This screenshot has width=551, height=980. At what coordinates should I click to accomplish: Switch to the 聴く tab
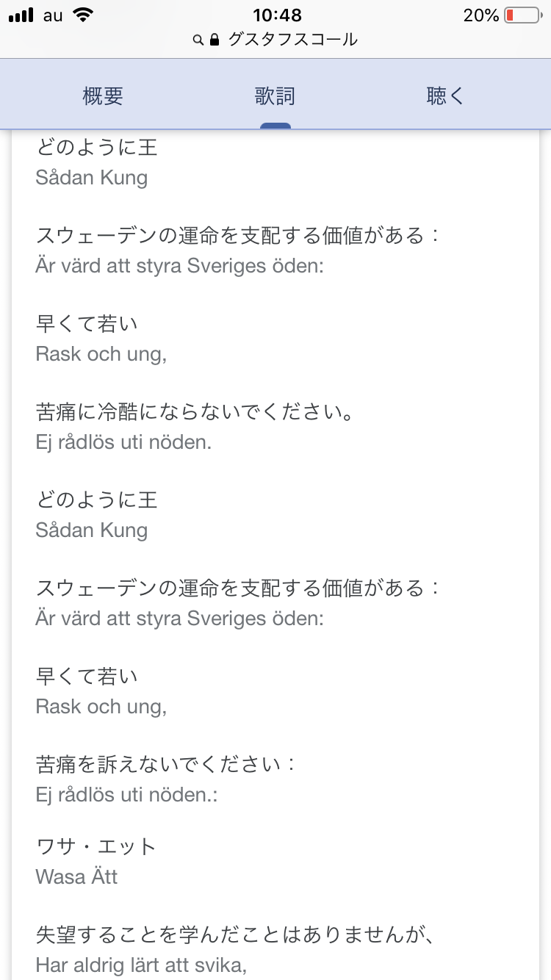(x=445, y=96)
